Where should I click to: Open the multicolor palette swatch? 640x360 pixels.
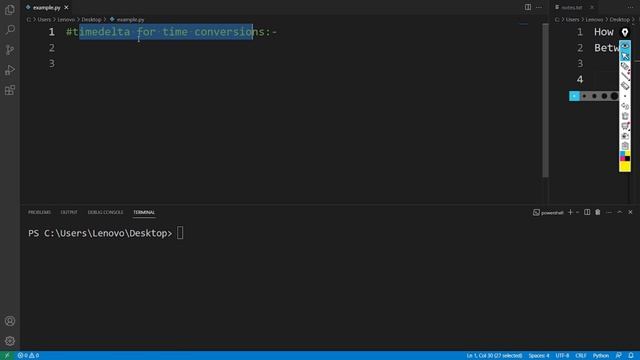(625, 156)
